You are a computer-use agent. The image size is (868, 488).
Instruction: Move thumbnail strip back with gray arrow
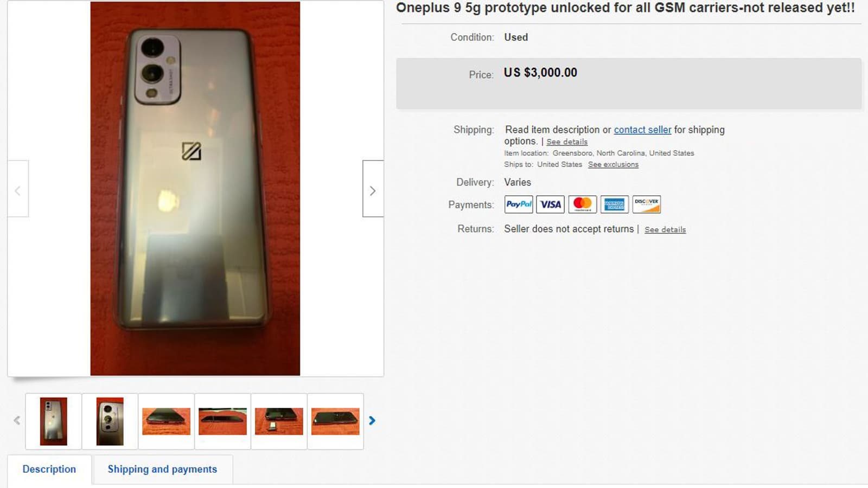17,421
